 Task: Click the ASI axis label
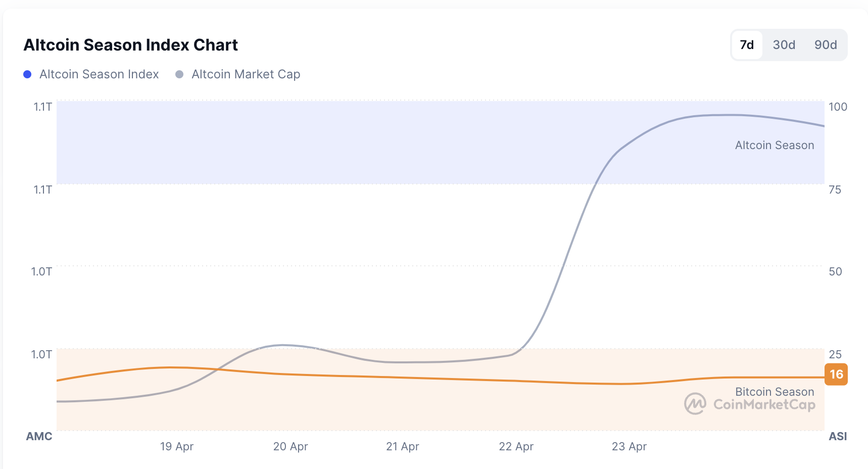click(838, 436)
